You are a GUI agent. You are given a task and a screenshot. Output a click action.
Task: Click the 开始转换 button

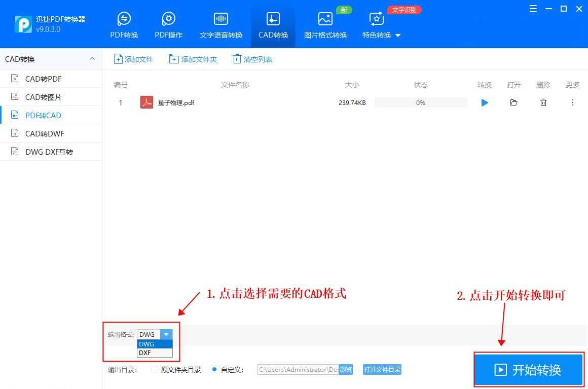click(528, 370)
